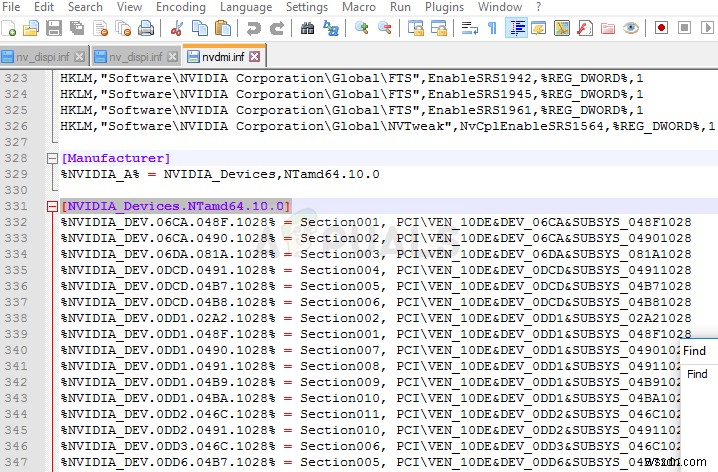Click line number 340 in the margin
Viewport: 718px width, 472px height.
(16, 351)
